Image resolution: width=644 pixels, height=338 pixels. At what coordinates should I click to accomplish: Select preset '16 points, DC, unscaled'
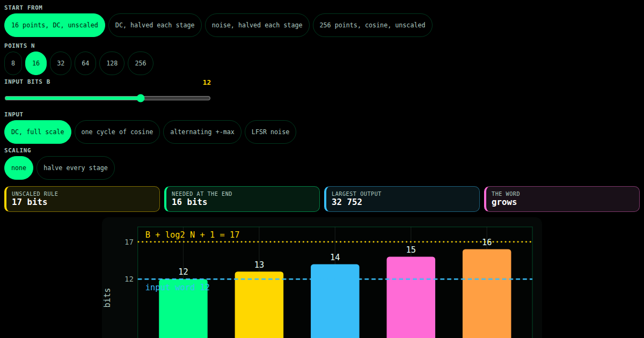(x=55, y=25)
